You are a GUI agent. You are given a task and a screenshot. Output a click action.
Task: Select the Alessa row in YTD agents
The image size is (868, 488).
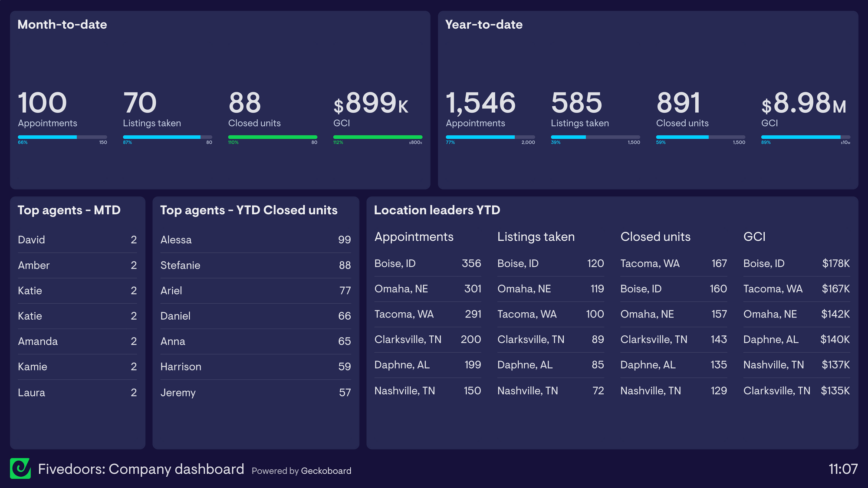(255, 240)
